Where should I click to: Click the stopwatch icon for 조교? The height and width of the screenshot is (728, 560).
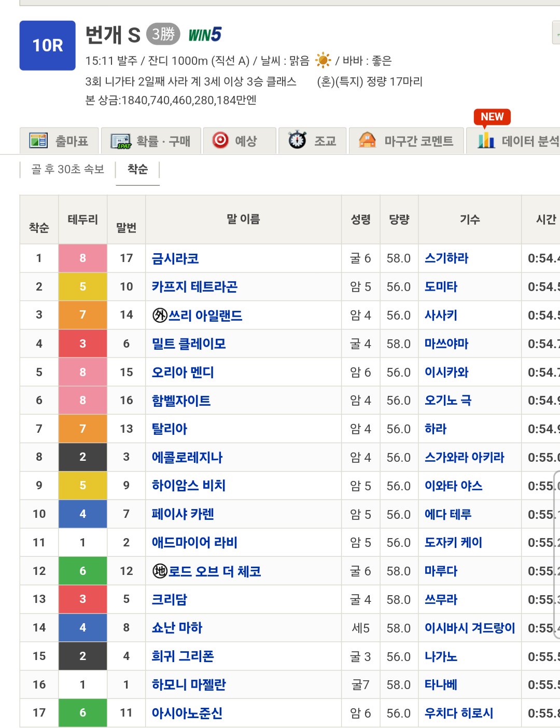(297, 140)
